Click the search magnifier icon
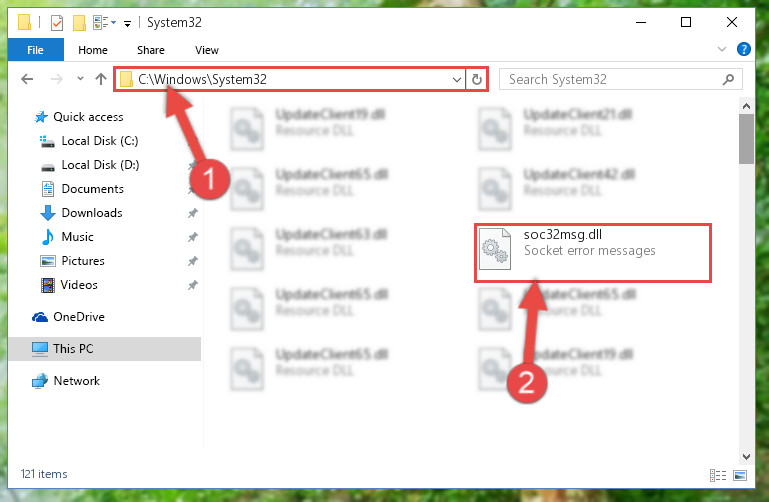Viewport: 769px width, 502px height. pyautogui.click(x=728, y=79)
